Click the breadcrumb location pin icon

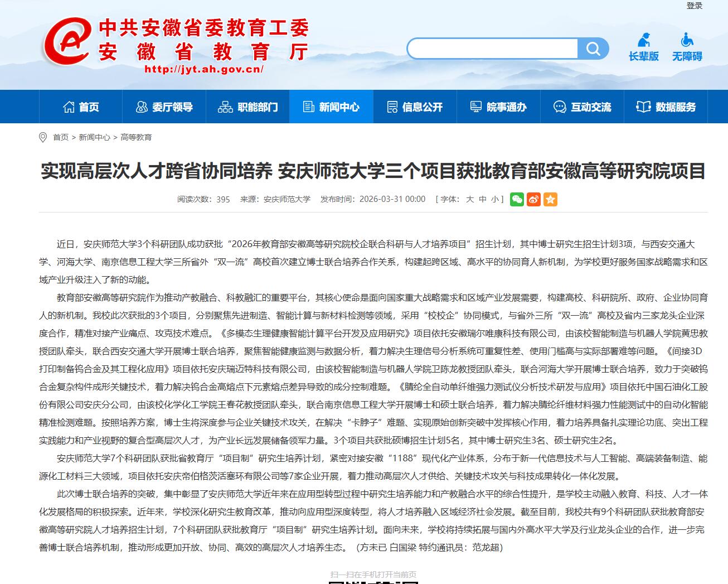click(43, 137)
